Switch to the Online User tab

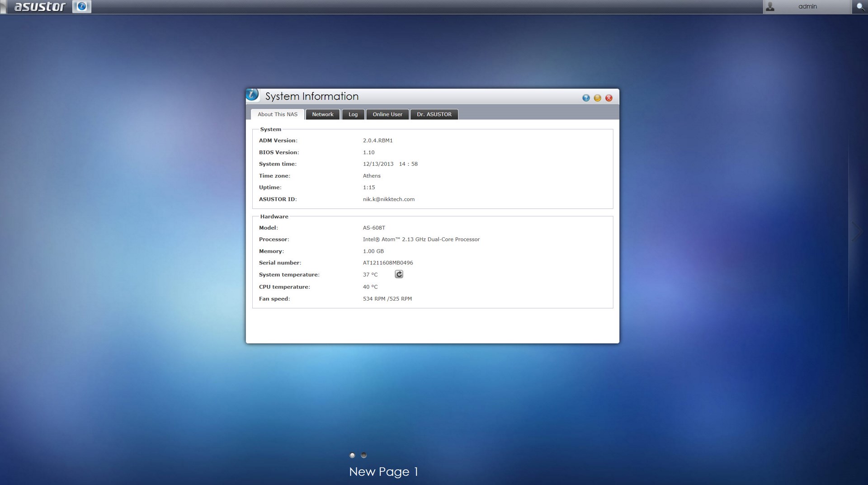(x=387, y=114)
